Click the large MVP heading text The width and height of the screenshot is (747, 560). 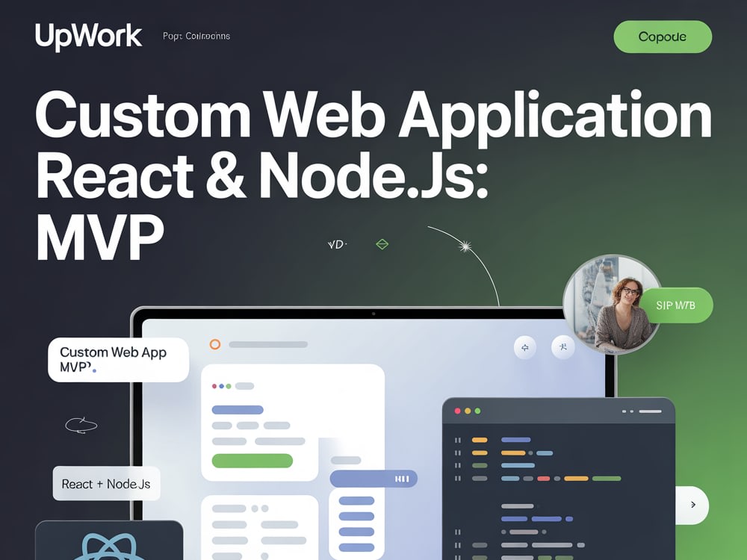pos(100,237)
